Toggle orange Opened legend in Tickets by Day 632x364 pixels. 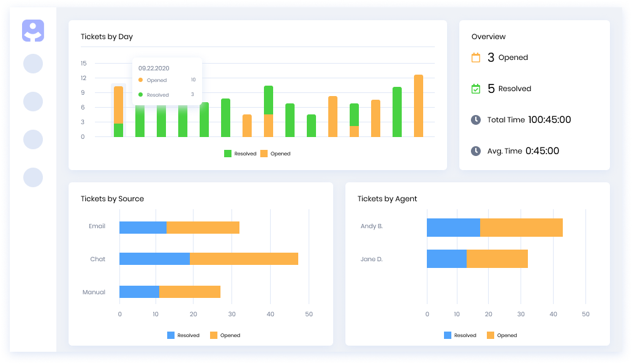pyautogui.click(x=265, y=154)
